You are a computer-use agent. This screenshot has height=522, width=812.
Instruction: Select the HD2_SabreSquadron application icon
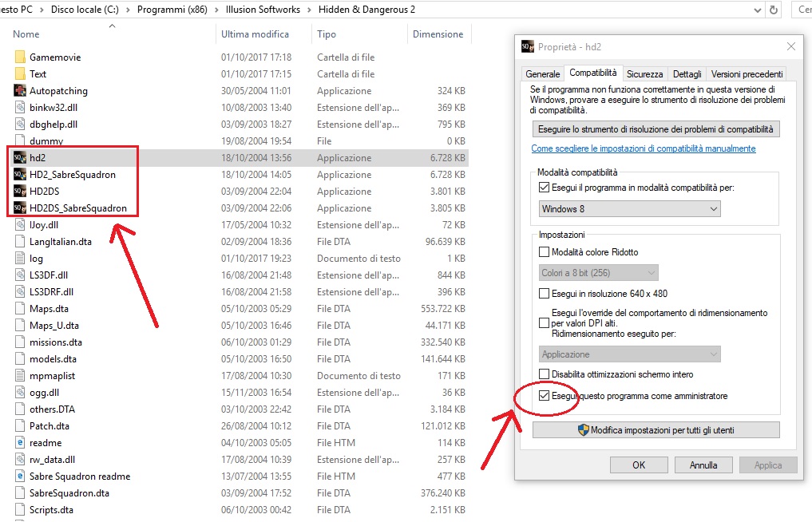[x=20, y=175]
